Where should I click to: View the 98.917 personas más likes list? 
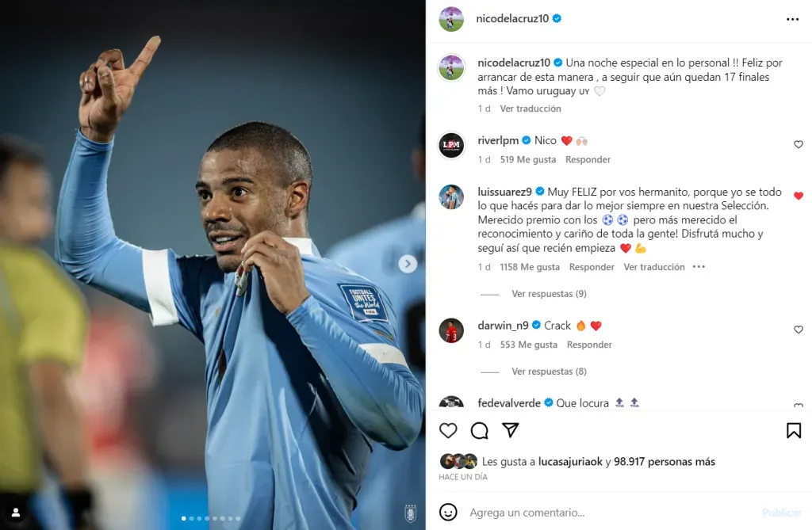pyautogui.click(x=665, y=461)
